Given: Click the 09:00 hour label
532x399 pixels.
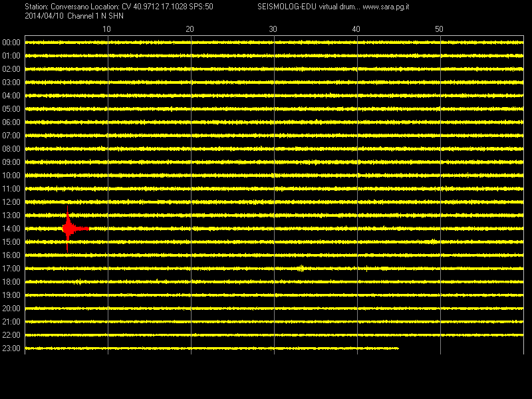Looking at the screenshot, I should [x=11, y=162].
